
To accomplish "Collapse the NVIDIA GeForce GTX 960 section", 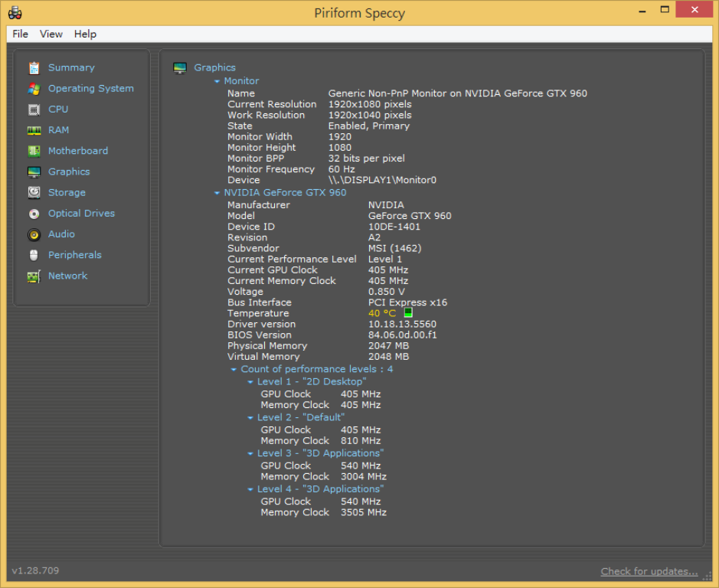I will pos(217,193).
